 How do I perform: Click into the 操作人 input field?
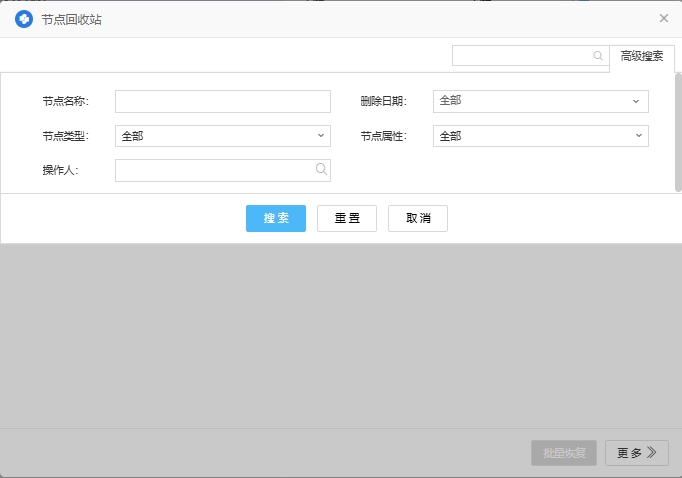(214, 171)
